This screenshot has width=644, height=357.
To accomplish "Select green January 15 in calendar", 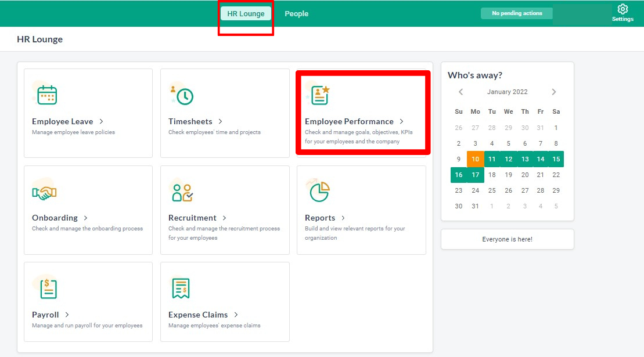I will click(x=556, y=159).
